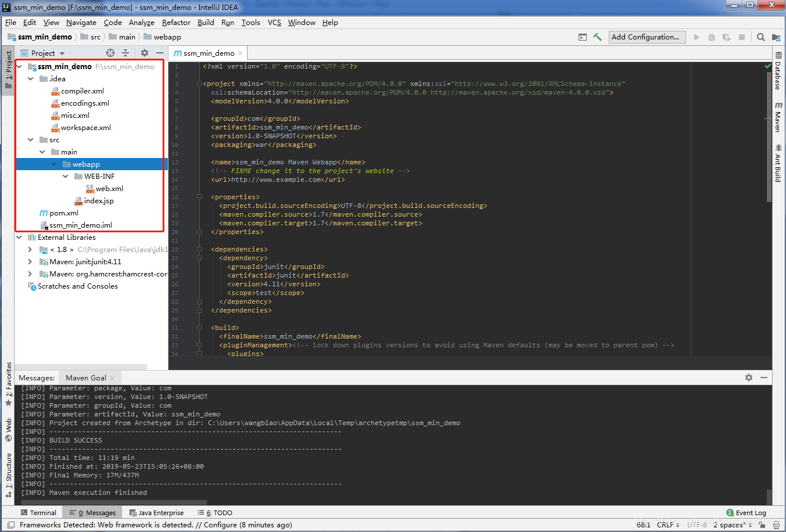
Task: Click the green inspection checkmark in editor
Action: 768,66
